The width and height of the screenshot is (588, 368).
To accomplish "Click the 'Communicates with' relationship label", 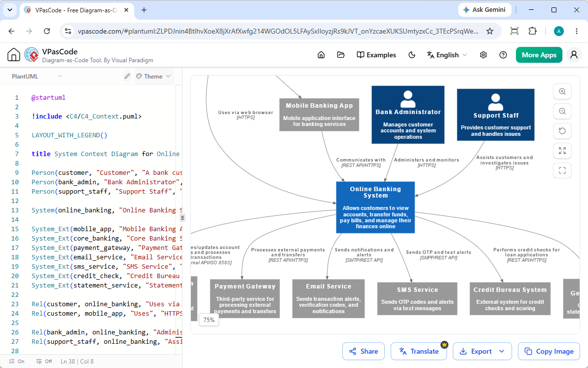I will pos(361,160).
